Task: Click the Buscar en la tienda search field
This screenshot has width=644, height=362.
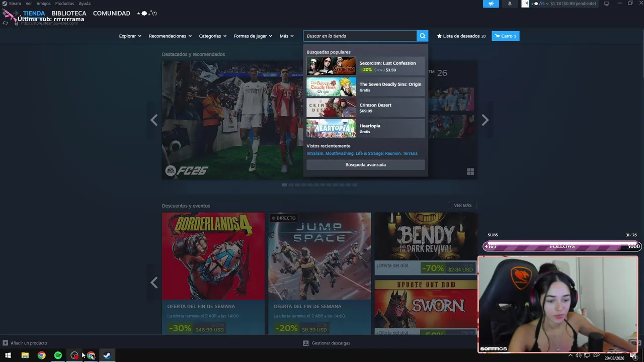Action: [360, 36]
